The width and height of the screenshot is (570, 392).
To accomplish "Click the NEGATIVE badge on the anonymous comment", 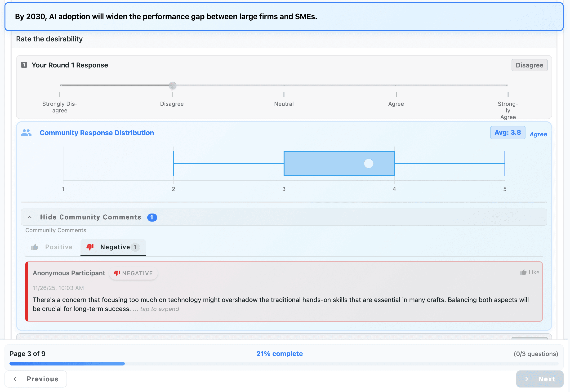I will click(x=133, y=273).
